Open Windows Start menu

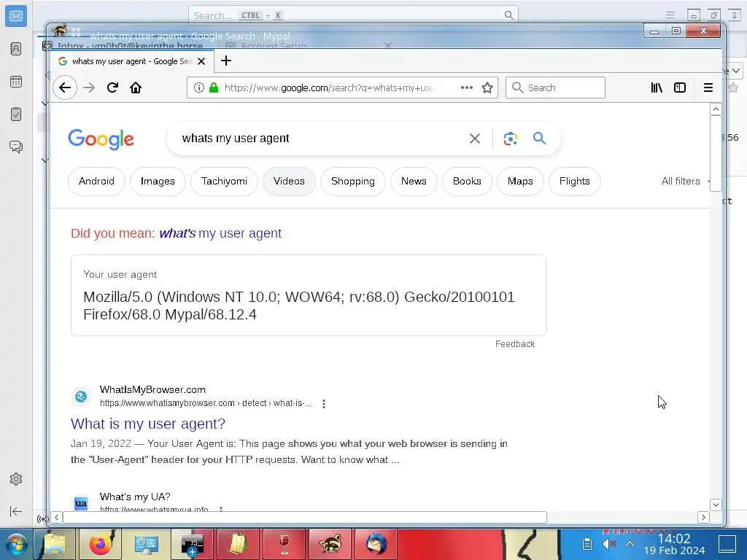pos(16,544)
